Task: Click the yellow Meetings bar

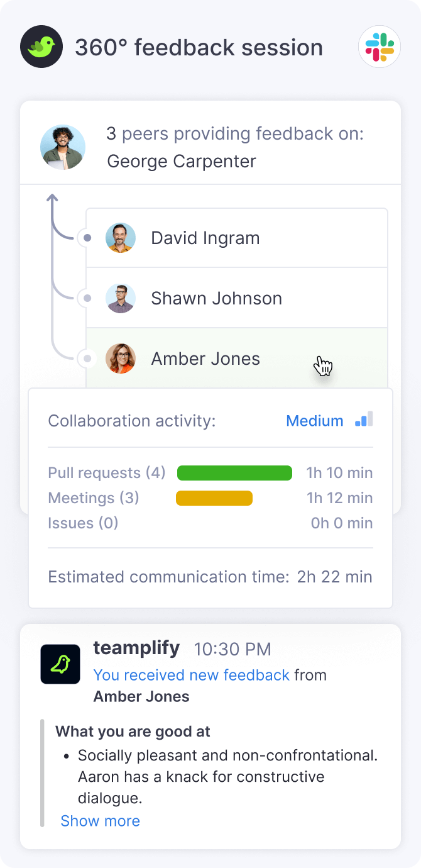Action: click(214, 498)
